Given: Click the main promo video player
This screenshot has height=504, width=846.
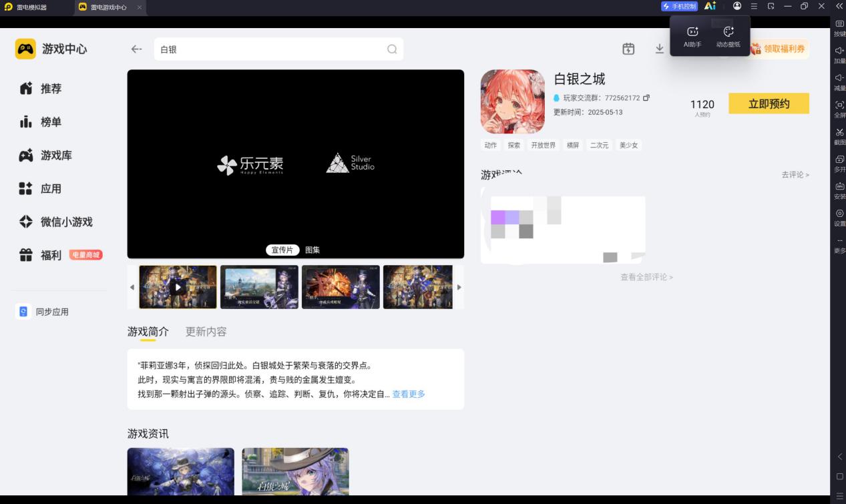Looking at the screenshot, I should pos(296,164).
